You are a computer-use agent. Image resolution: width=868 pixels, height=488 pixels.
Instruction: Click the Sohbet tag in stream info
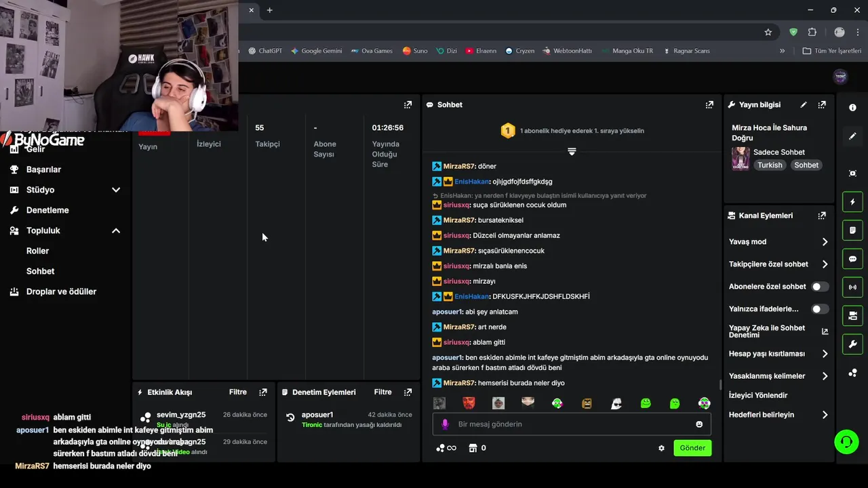(806, 165)
